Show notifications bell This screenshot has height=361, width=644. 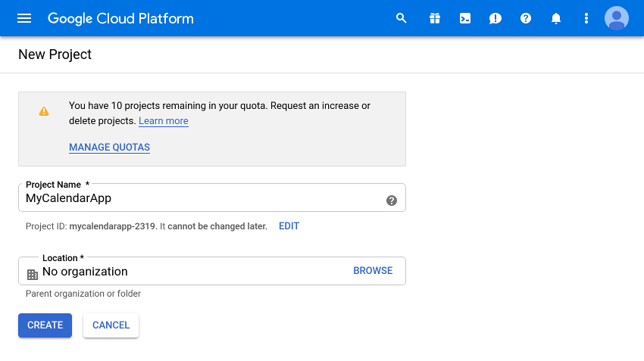pyautogui.click(x=556, y=18)
